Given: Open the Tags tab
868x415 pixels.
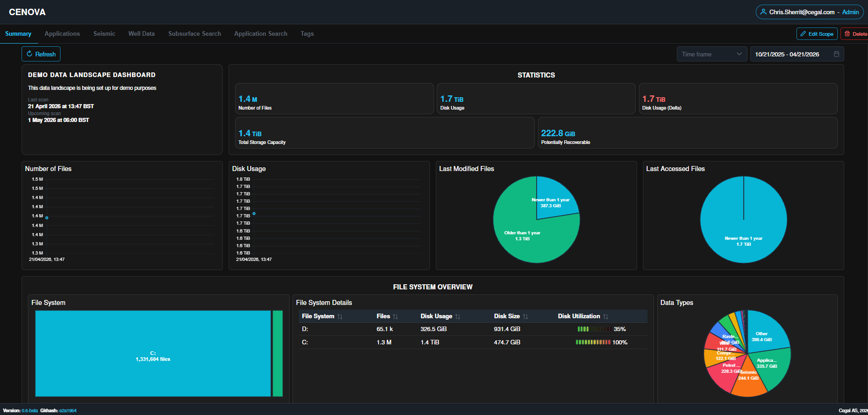Looking at the screenshot, I should 307,34.
